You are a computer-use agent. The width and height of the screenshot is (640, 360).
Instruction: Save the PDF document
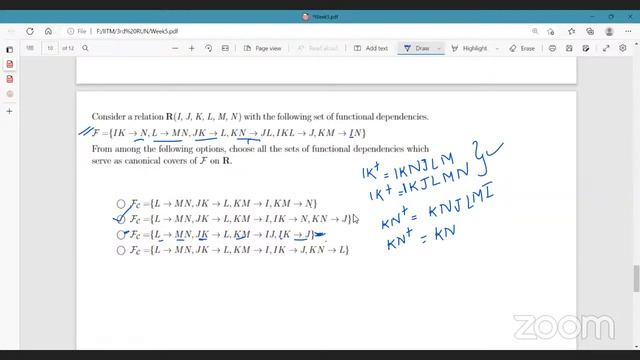coord(569,48)
